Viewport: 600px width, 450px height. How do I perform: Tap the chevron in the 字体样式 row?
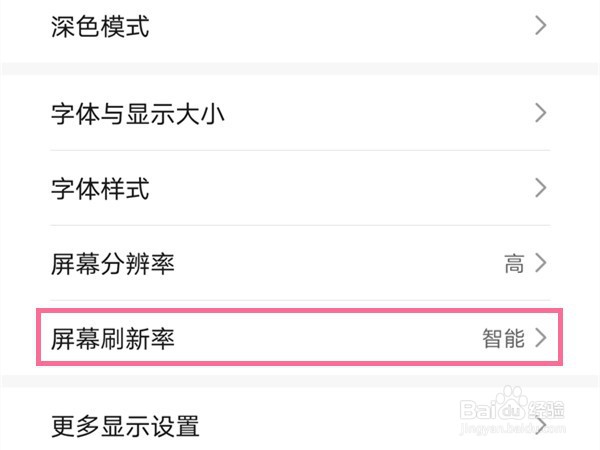click(x=541, y=188)
